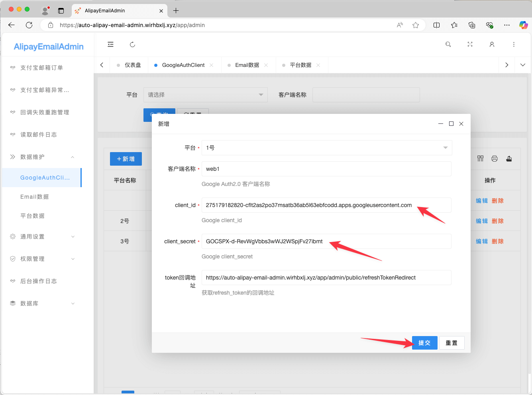The image size is (532, 395).
Task: View site information lock icon
Action: [x=51, y=25]
